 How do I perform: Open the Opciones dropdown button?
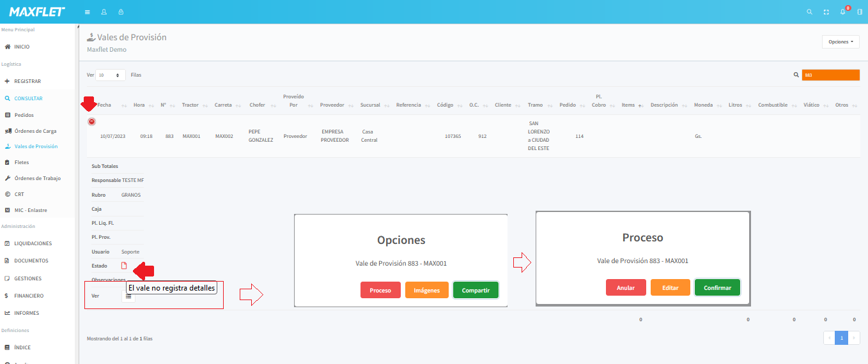pyautogui.click(x=841, y=42)
